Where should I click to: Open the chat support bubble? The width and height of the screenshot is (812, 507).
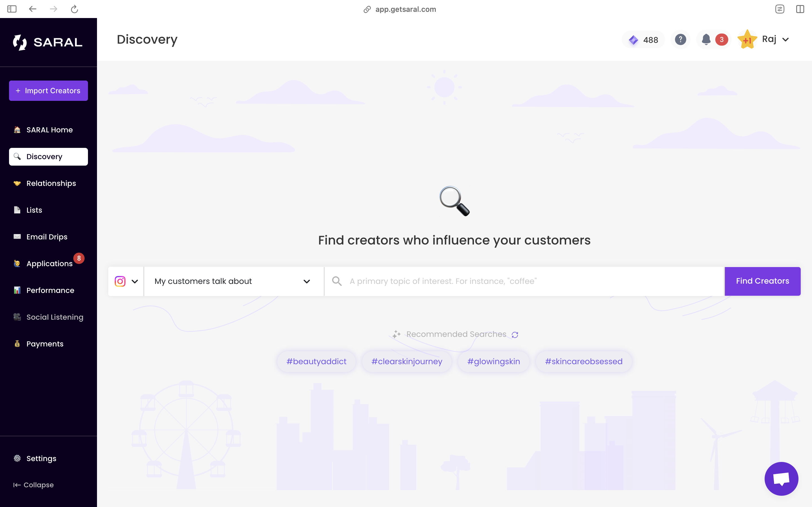[x=781, y=479]
